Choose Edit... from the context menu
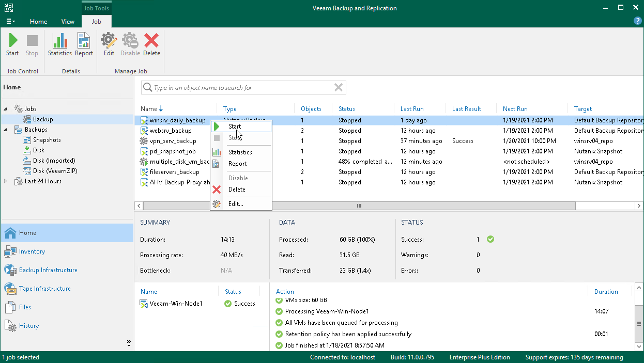This screenshot has height=363, width=644. point(241,204)
